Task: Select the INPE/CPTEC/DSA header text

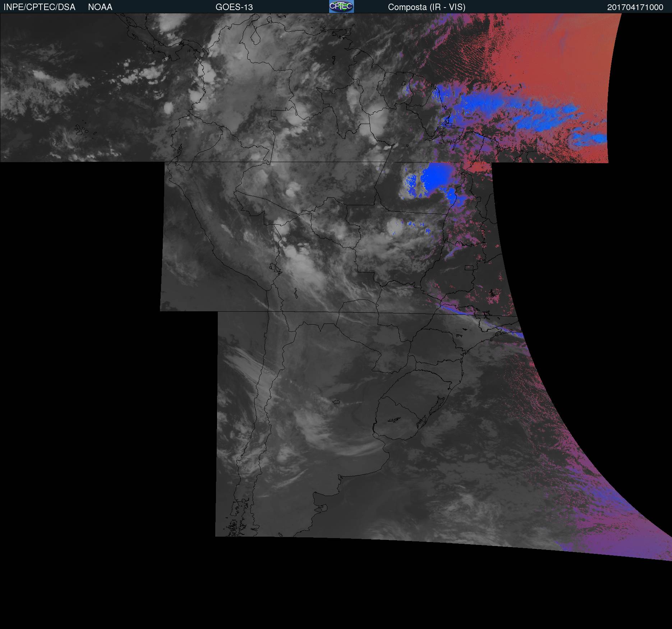Action: pyautogui.click(x=40, y=7)
